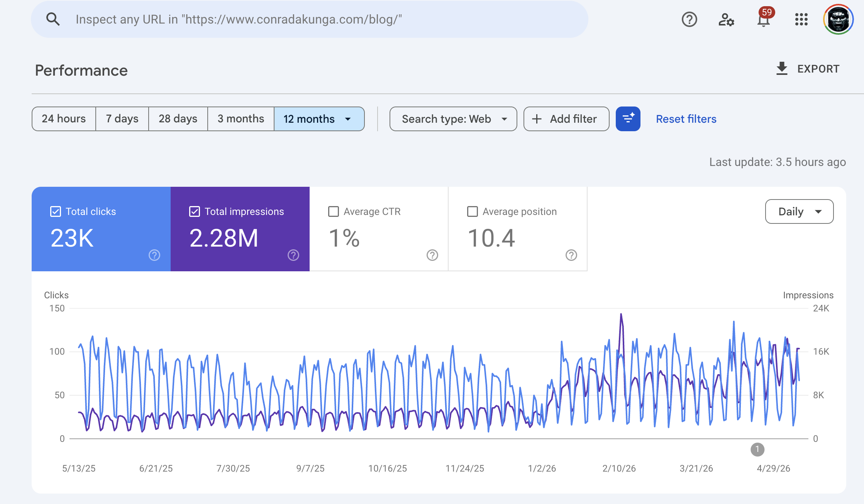Click the 1/2/26 date axis label
Screen dimensions: 864x504
[542, 468]
